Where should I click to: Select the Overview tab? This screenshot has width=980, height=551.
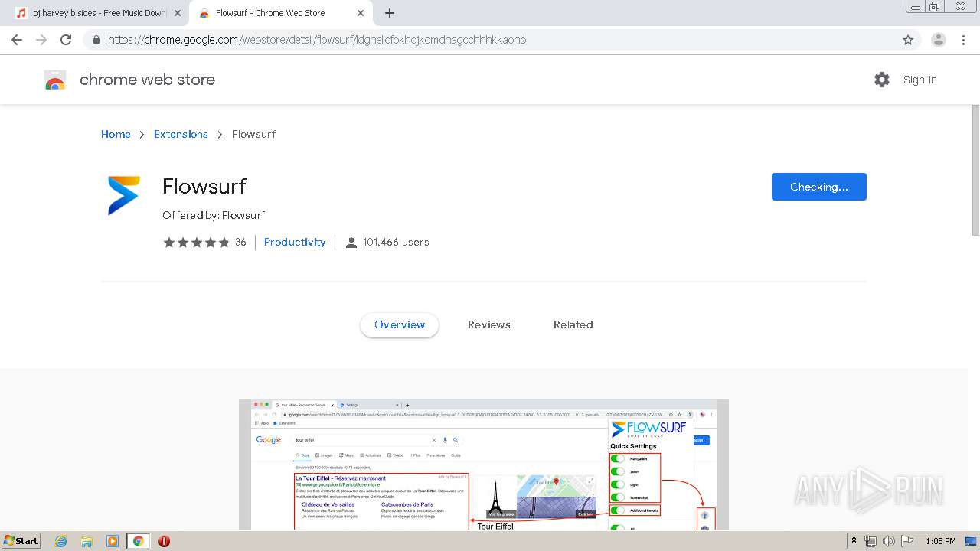(x=400, y=324)
